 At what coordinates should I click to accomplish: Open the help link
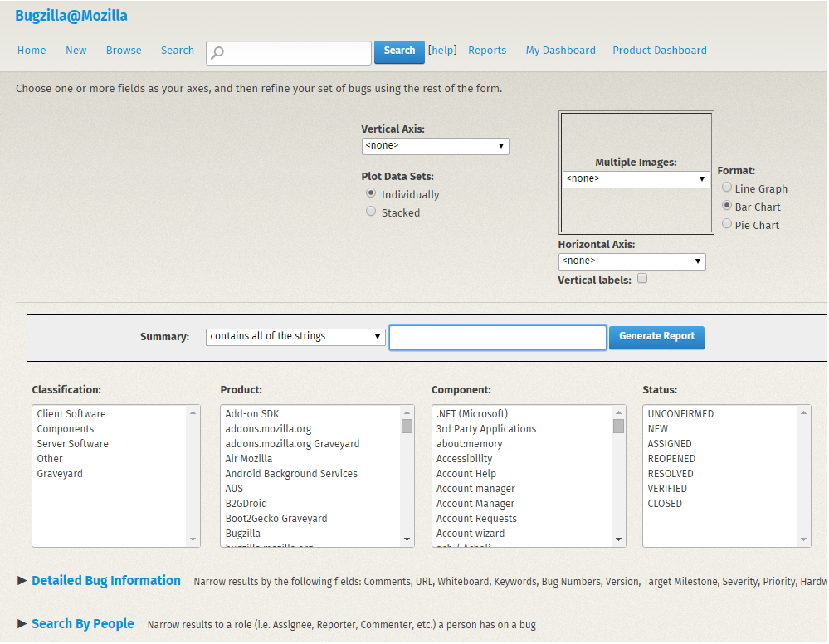click(442, 51)
